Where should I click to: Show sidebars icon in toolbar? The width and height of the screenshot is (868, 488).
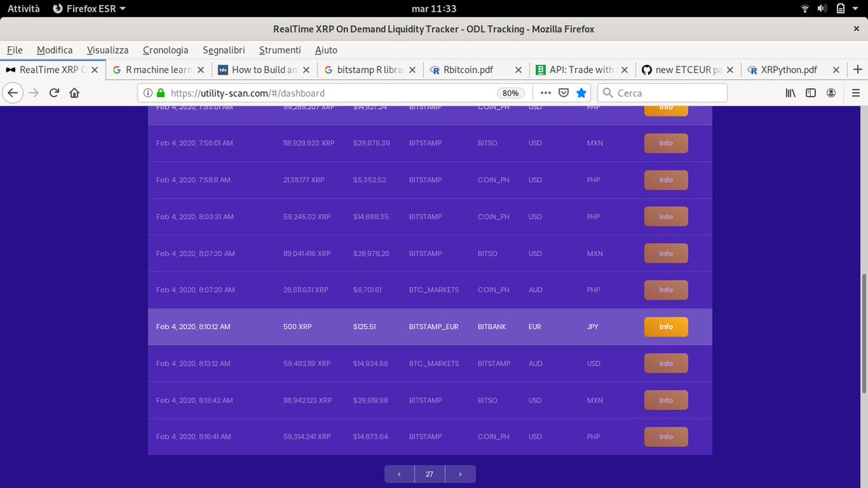pos(811,93)
